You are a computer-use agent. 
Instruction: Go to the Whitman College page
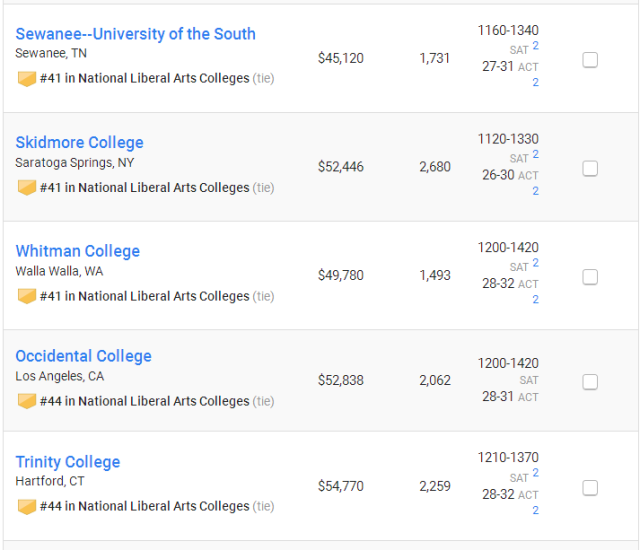(x=78, y=251)
